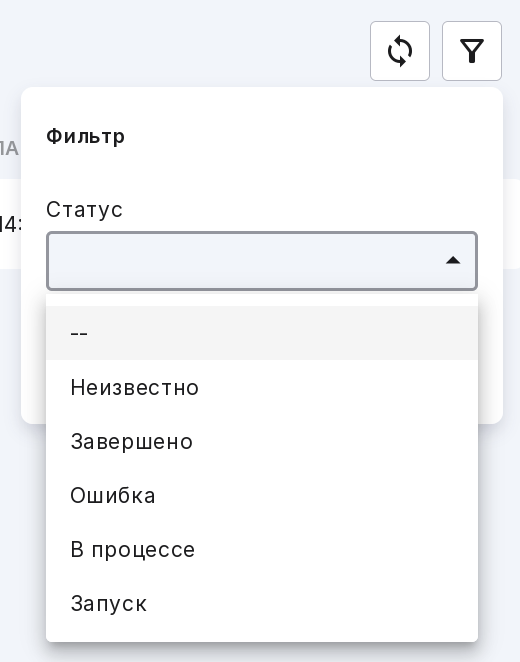Toggle the funnel filter icon
Image resolution: width=520 pixels, height=662 pixels.
click(471, 51)
